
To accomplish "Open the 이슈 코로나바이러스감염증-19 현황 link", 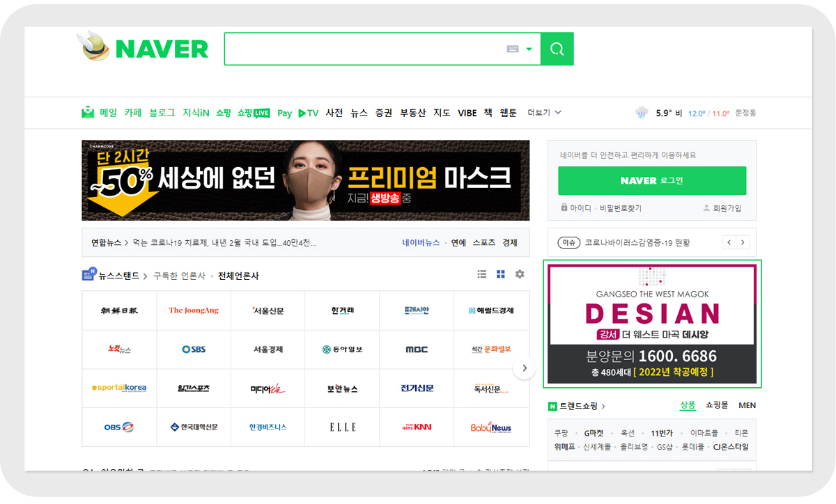I will [624, 242].
